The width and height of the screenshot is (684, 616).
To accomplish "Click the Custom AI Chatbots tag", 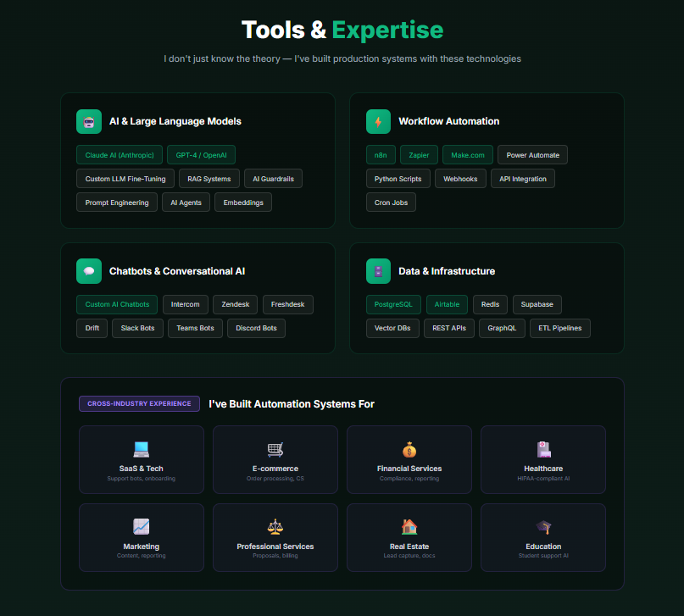I will coord(117,304).
